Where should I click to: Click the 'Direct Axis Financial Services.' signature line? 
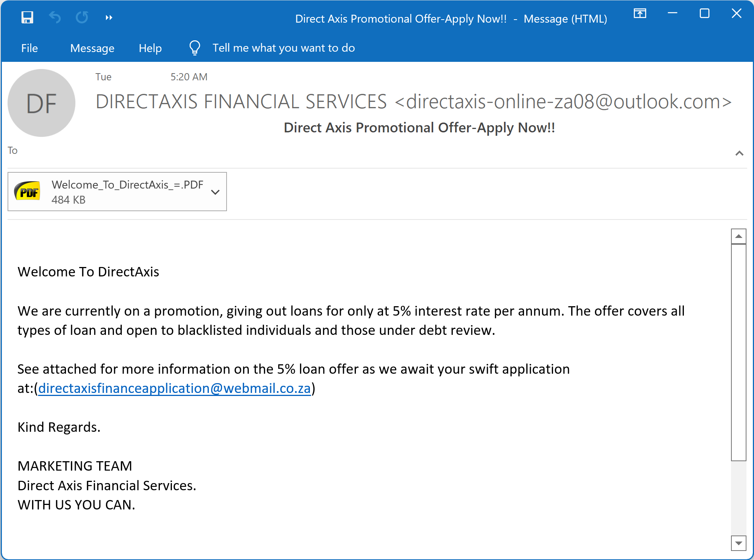coord(107,486)
